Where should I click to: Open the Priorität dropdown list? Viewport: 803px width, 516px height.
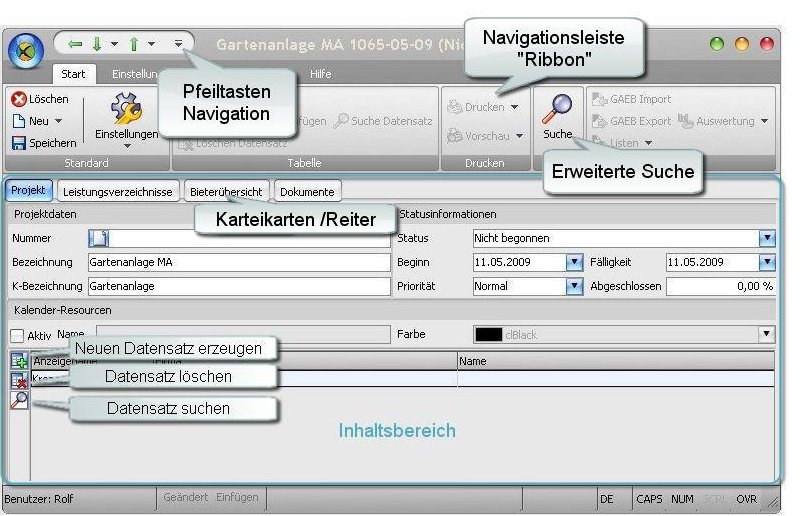[x=574, y=286]
